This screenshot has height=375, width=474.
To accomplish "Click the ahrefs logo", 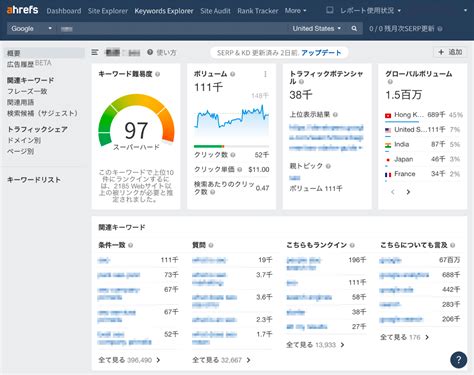I will [x=22, y=10].
